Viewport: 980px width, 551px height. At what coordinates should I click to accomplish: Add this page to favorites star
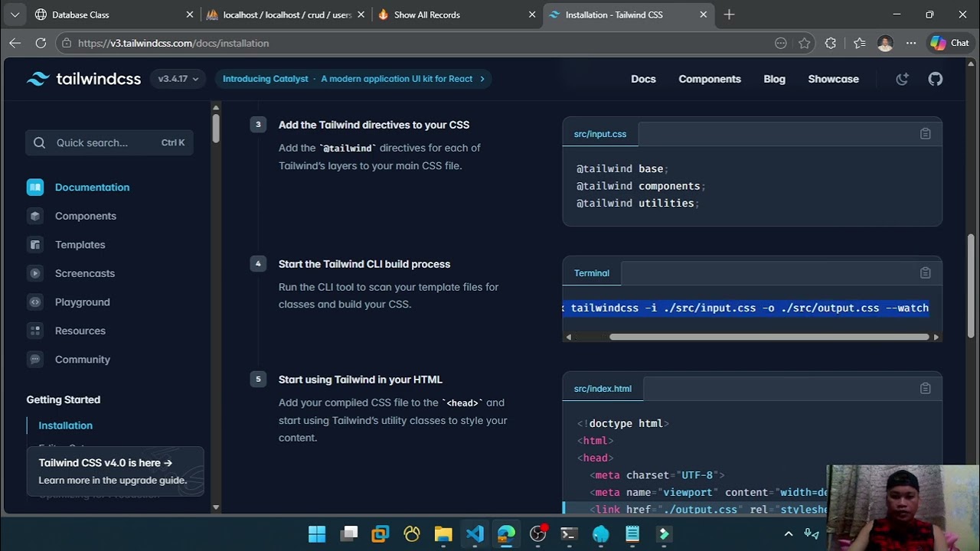point(804,44)
